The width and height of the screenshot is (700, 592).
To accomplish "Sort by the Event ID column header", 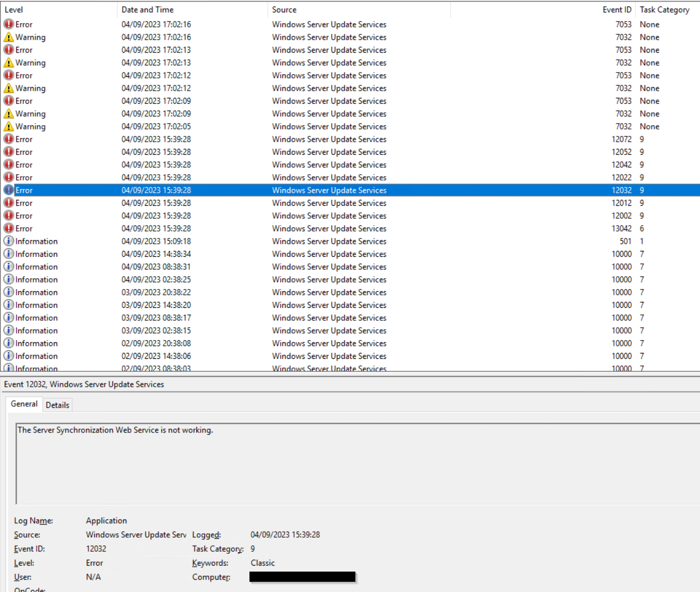I will 543,10.
